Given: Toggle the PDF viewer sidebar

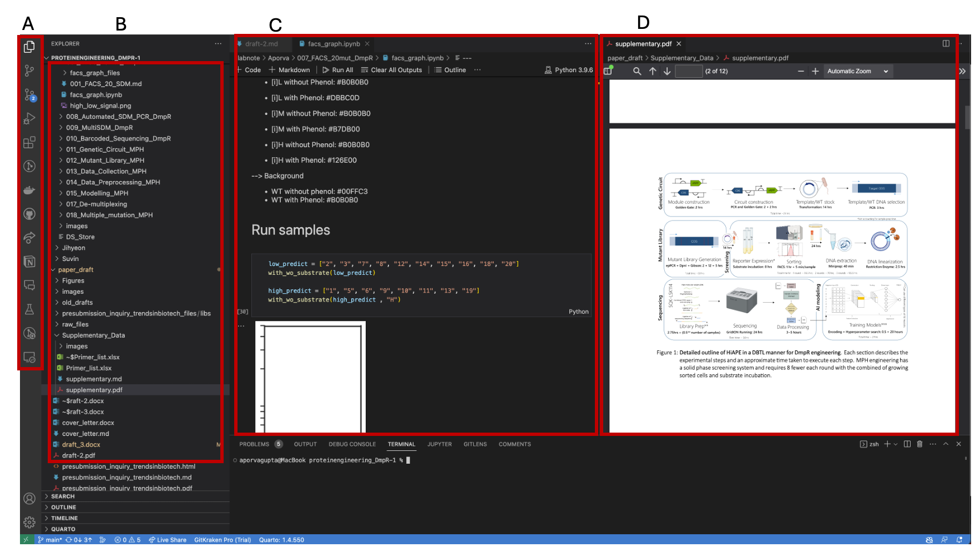Looking at the screenshot, I should (x=608, y=71).
